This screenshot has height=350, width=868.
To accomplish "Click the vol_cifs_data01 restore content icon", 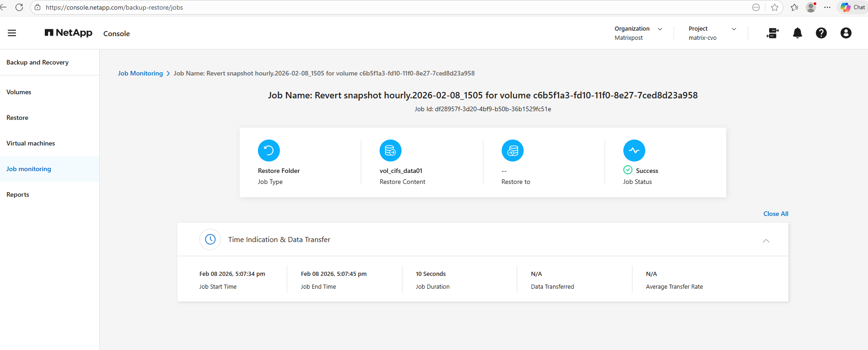I will [x=391, y=151].
